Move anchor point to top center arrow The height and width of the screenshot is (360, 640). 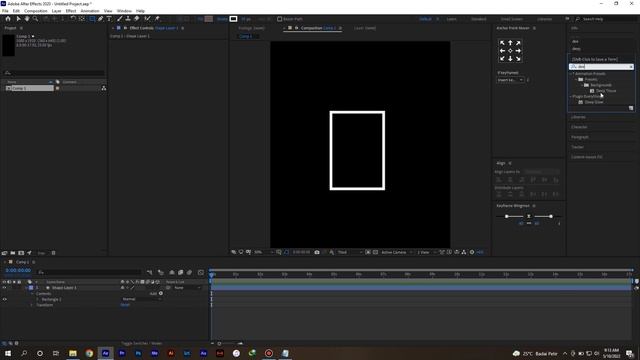[x=510, y=43]
